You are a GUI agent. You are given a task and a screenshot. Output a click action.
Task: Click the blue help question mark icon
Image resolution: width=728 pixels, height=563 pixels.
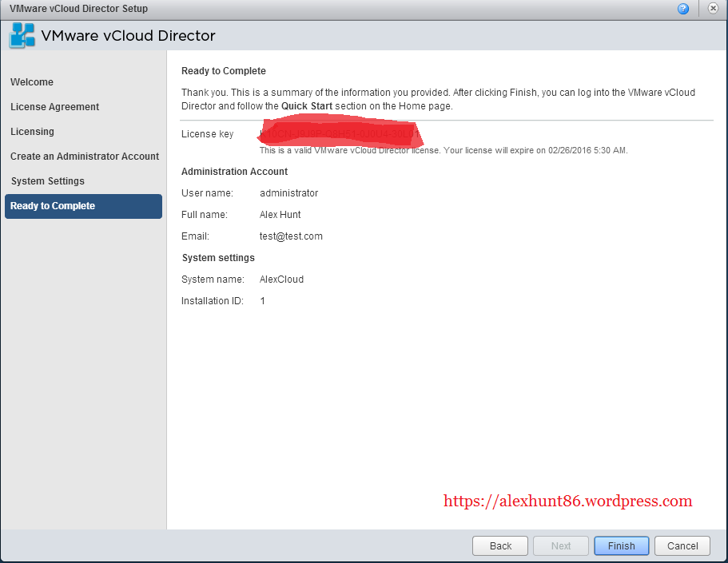click(683, 9)
